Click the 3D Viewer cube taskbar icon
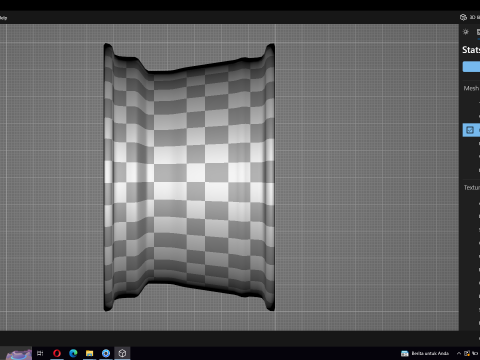This screenshot has height=360, width=480. [x=122, y=353]
